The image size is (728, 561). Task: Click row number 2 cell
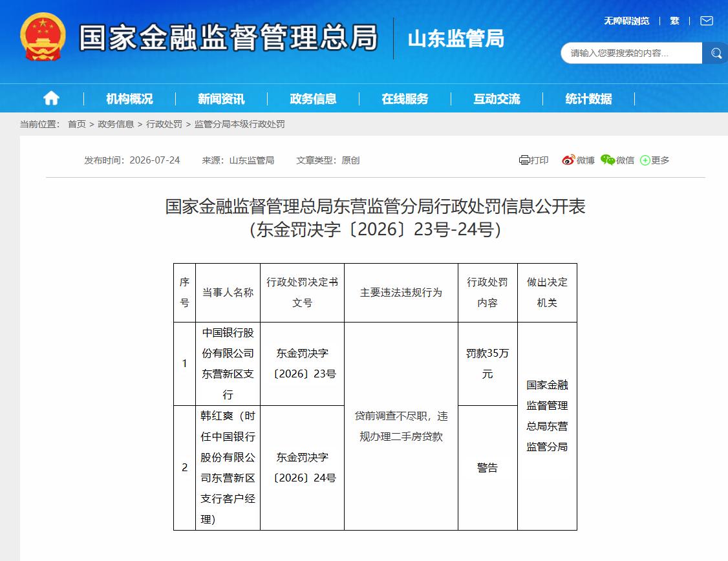(185, 468)
